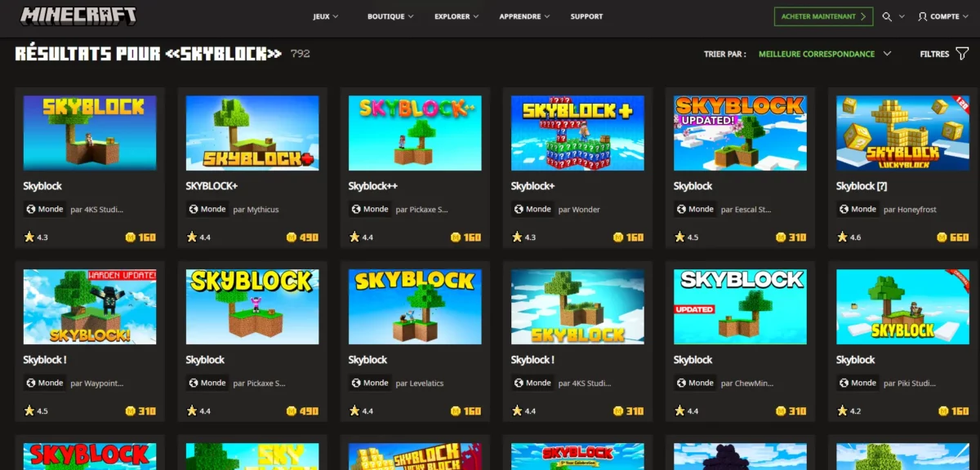Open Skyblock [?] title link

862,186
